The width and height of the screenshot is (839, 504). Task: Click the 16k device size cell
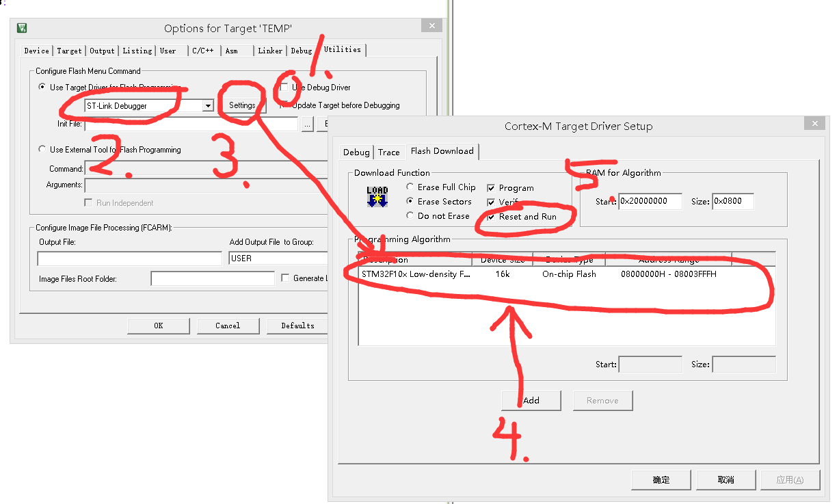pos(503,274)
